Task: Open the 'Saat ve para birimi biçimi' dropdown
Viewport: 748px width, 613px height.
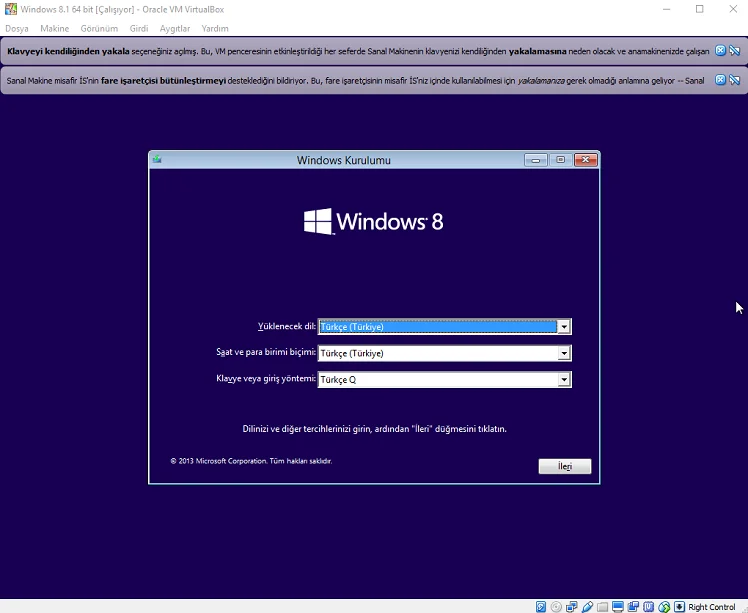Action: (x=564, y=353)
